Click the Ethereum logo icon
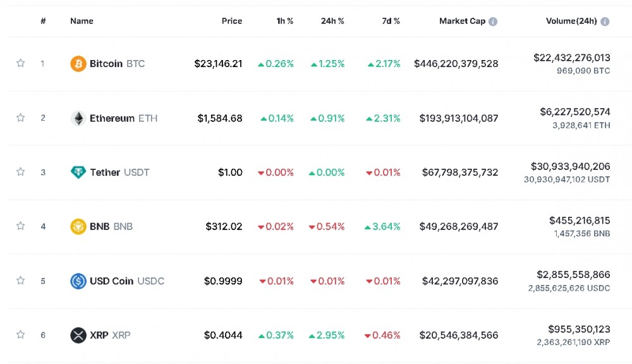The image size is (632, 364). point(78,118)
